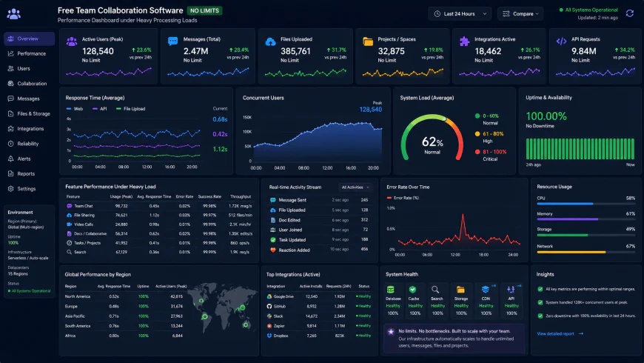Toggle the Web legend in Response Time

pos(75,109)
